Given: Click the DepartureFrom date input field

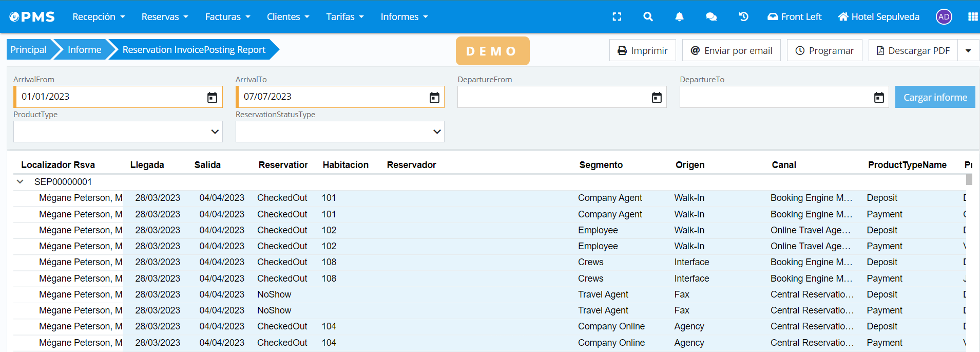Looking at the screenshot, I should (552, 97).
